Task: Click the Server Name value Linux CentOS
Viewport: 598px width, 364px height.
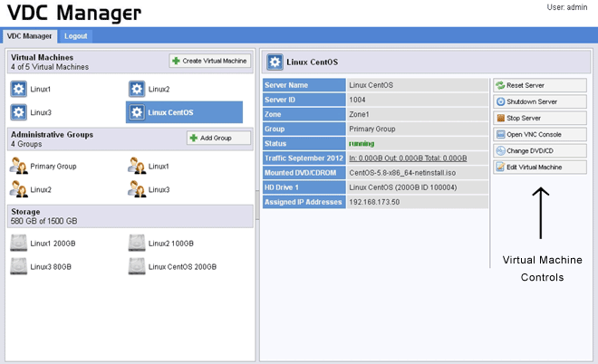Action: click(x=371, y=85)
